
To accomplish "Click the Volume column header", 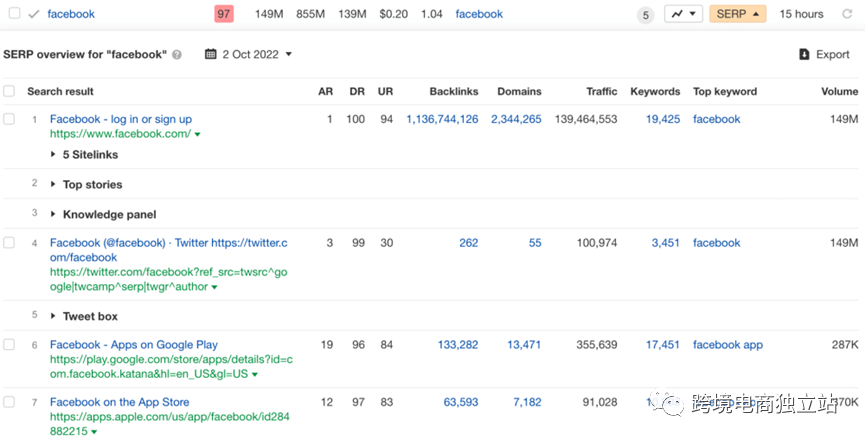I will [840, 92].
